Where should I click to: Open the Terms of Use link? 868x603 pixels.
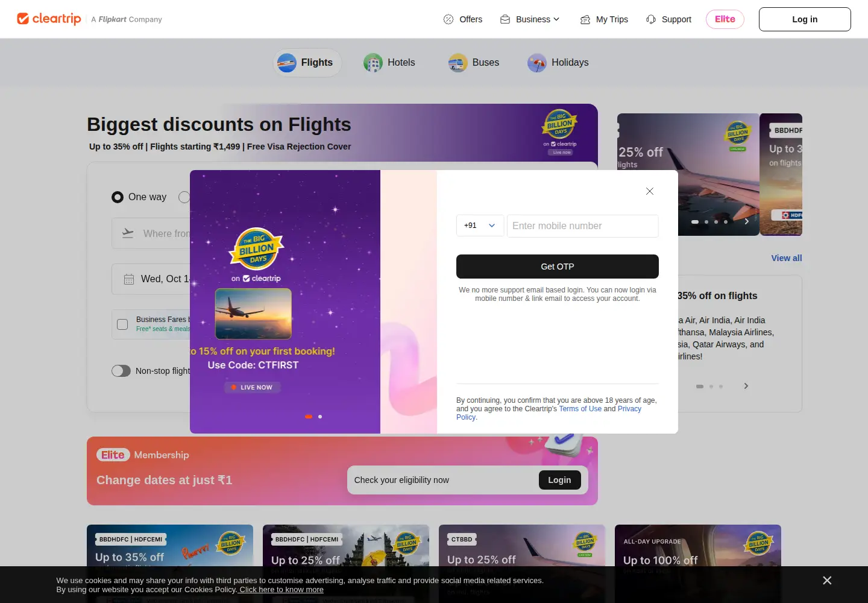point(580,409)
